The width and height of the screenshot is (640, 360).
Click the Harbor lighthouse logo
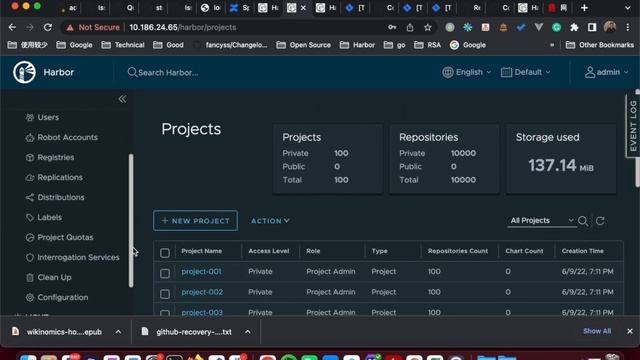coord(24,72)
